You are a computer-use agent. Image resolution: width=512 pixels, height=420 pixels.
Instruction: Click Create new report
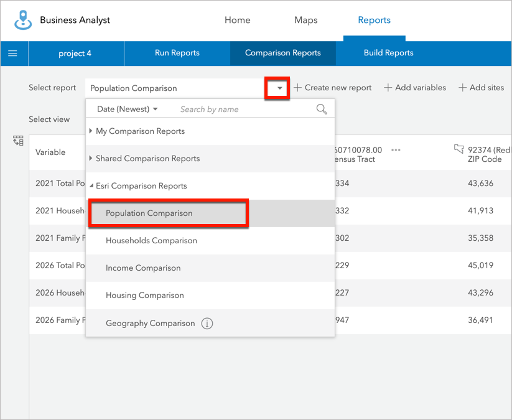tap(333, 88)
